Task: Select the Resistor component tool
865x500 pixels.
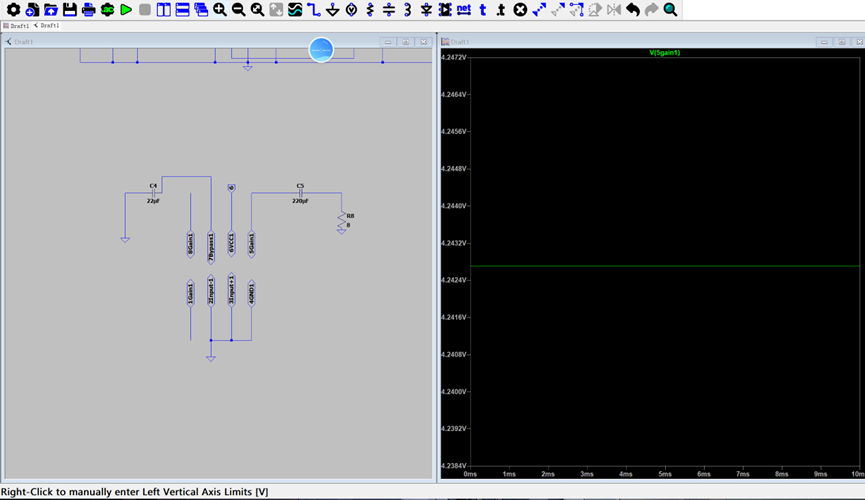Action: pyautogui.click(x=370, y=9)
